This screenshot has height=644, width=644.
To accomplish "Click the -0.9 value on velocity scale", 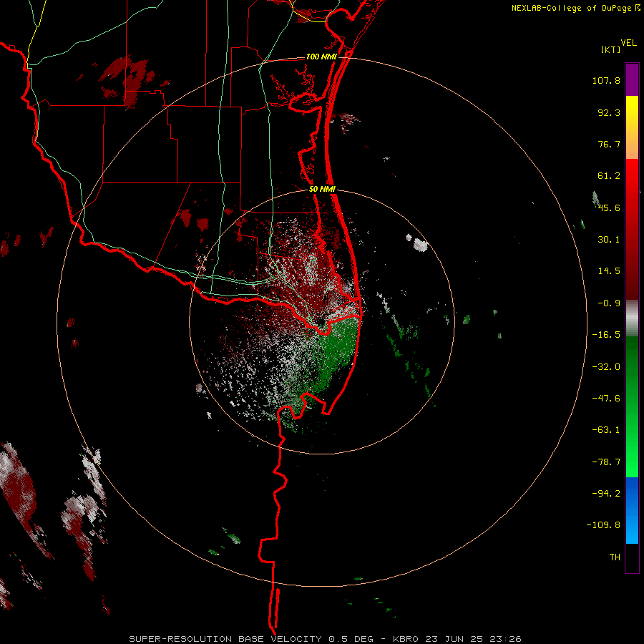I will coord(609,303).
